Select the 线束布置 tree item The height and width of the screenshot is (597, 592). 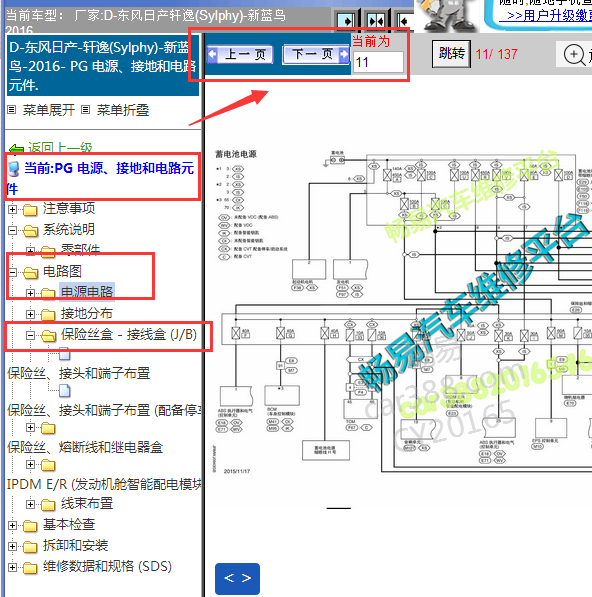click(87, 504)
